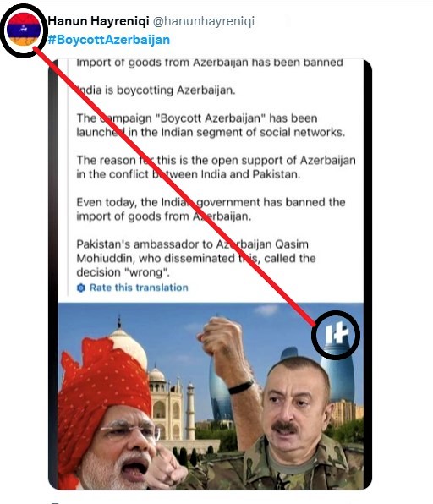
Task: Click the gear icon beside Rate this translation
Action: pos(81,288)
